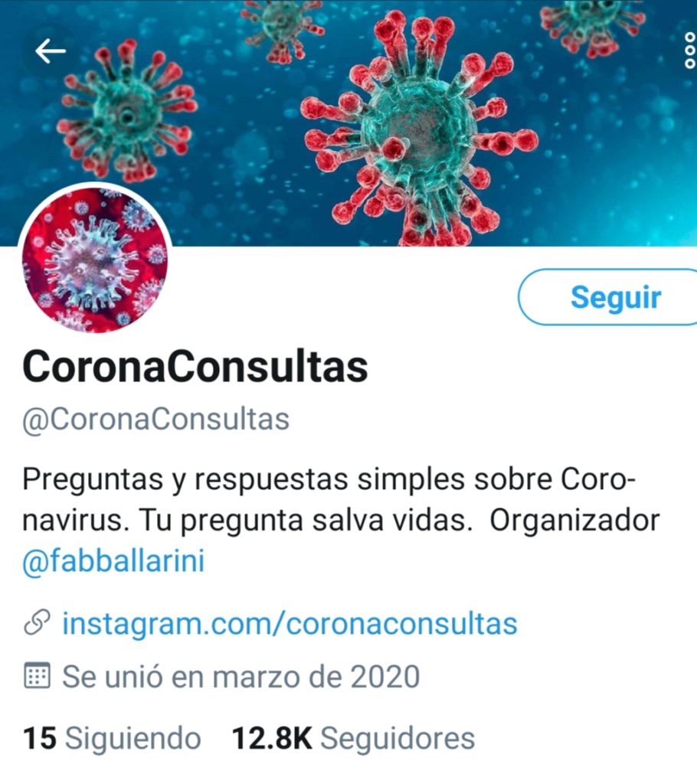Click the 'Tu pregunta salva vidas' sentence
This screenshot has width=697, height=784.
305,521
